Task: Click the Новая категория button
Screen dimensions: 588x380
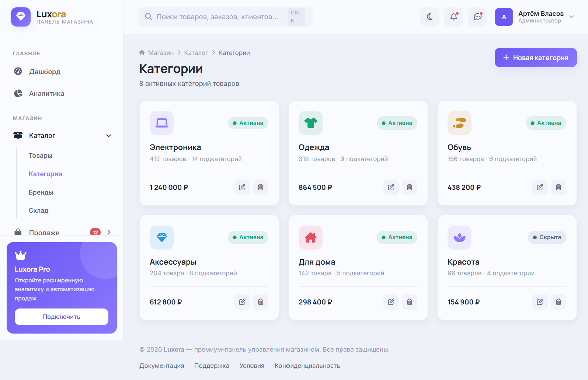Action: click(x=536, y=57)
